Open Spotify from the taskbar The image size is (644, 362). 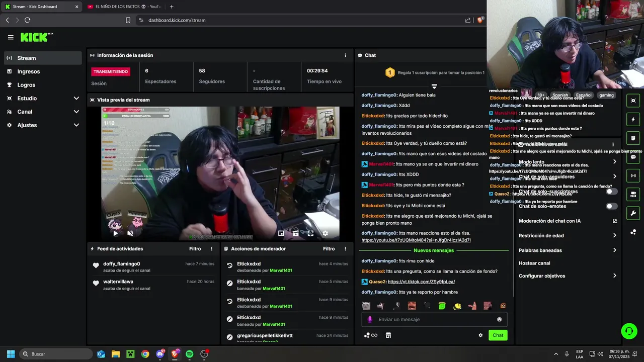tap(189, 354)
